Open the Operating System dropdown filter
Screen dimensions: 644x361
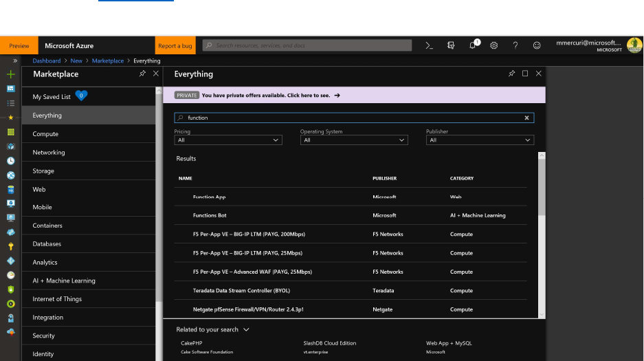[353, 140]
